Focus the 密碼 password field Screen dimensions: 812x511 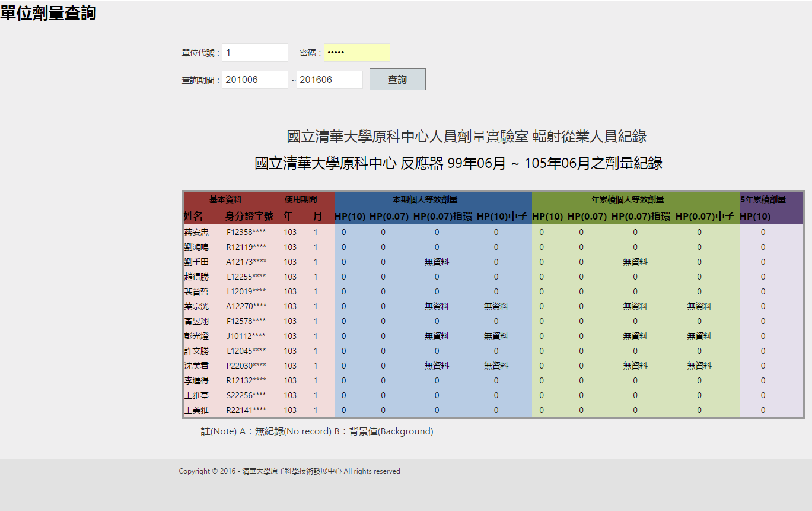tap(357, 53)
